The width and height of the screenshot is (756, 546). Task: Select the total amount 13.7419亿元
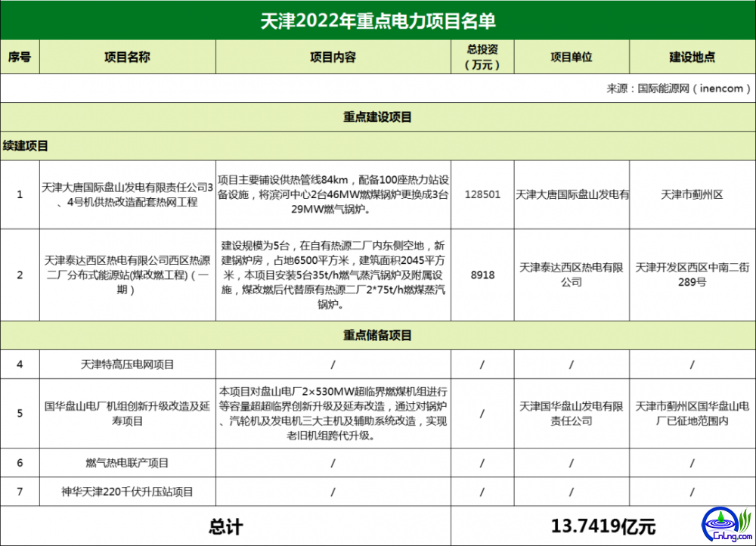pyautogui.click(x=603, y=526)
